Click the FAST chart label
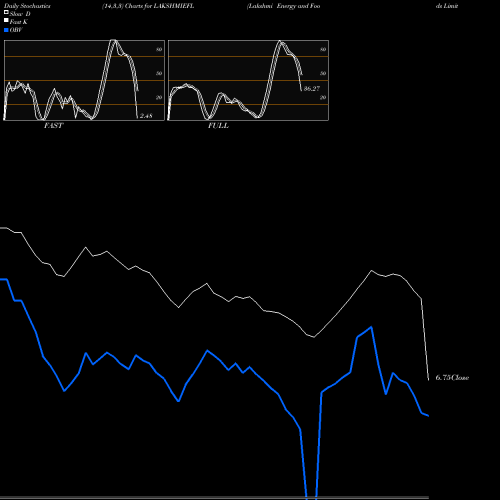This screenshot has height=500, width=500. tap(53, 126)
